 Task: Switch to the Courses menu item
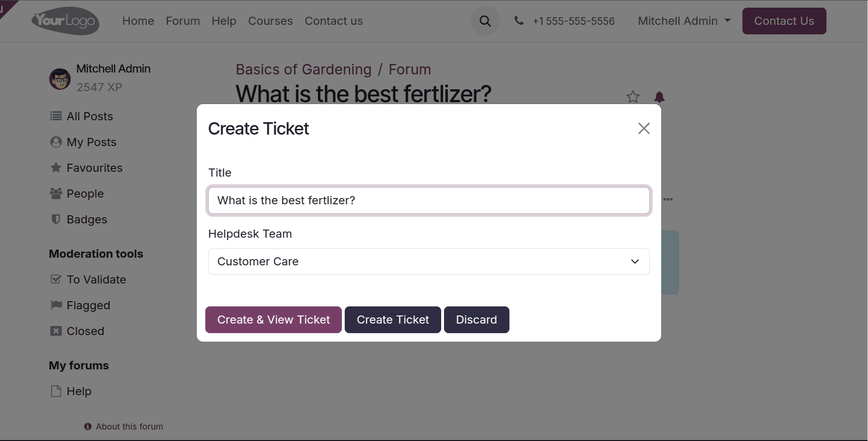[x=270, y=21]
